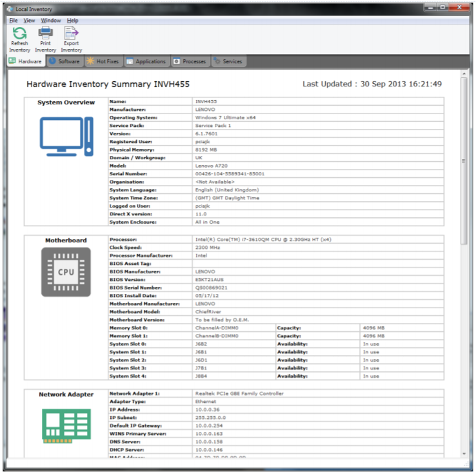Click the System Overview computer icon

tap(66, 136)
